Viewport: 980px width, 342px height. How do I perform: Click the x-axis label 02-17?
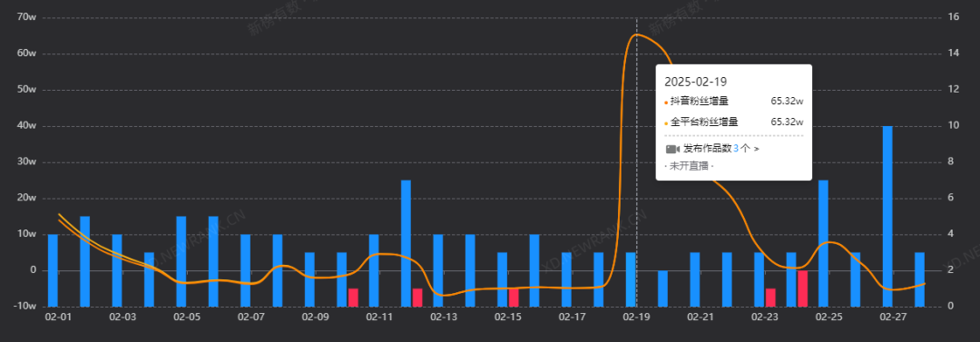coord(572,317)
